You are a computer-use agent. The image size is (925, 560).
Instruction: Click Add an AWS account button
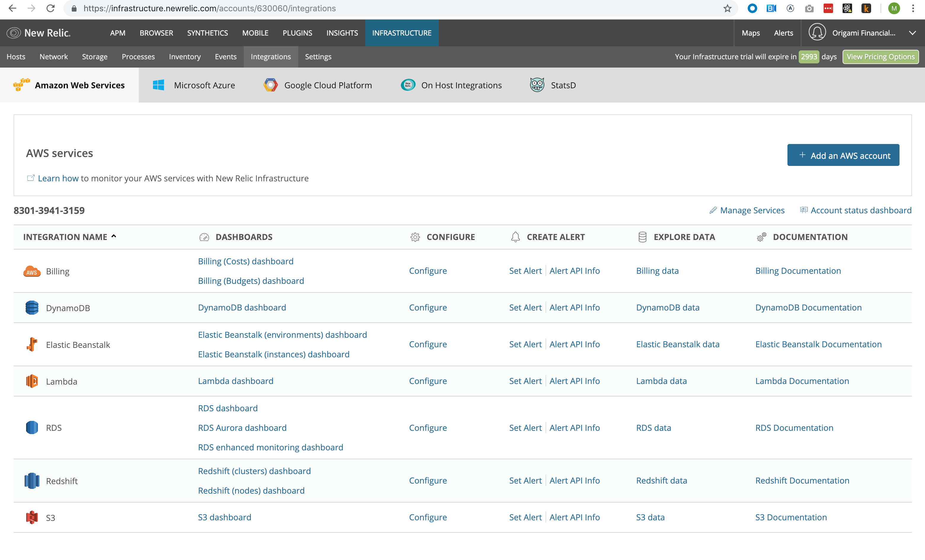pos(843,155)
